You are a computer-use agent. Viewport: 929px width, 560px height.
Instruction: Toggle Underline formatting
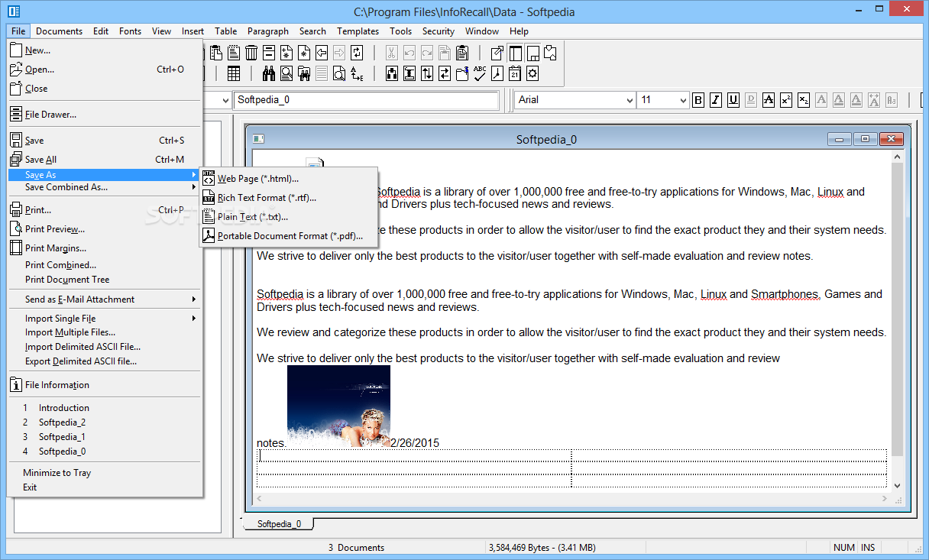pos(733,100)
